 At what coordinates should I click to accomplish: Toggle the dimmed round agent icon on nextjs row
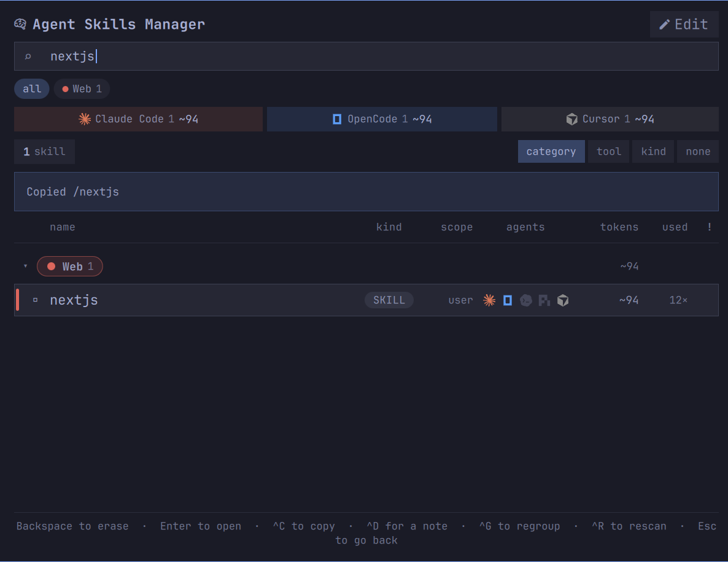pyautogui.click(x=526, y=300)
